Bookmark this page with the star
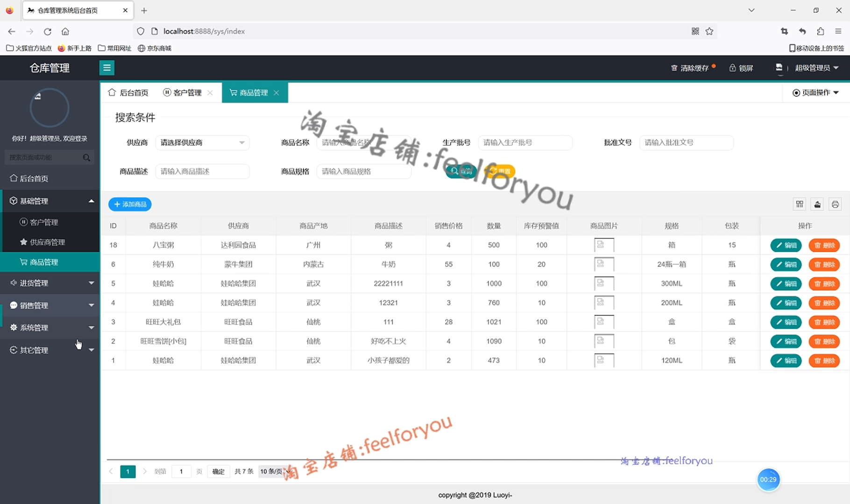This screenshot has height=504, width=850. pyautogui.click(x=709, y=31)
